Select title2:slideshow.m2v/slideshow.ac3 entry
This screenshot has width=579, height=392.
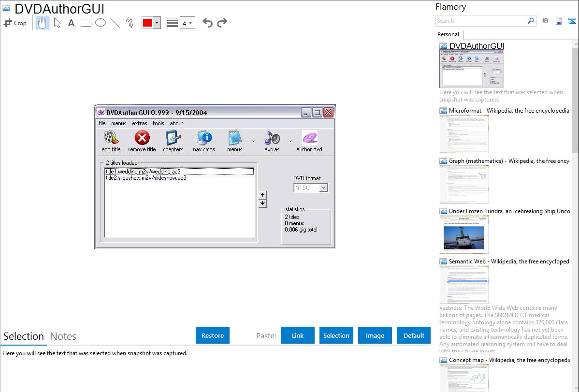click(179, 178)
